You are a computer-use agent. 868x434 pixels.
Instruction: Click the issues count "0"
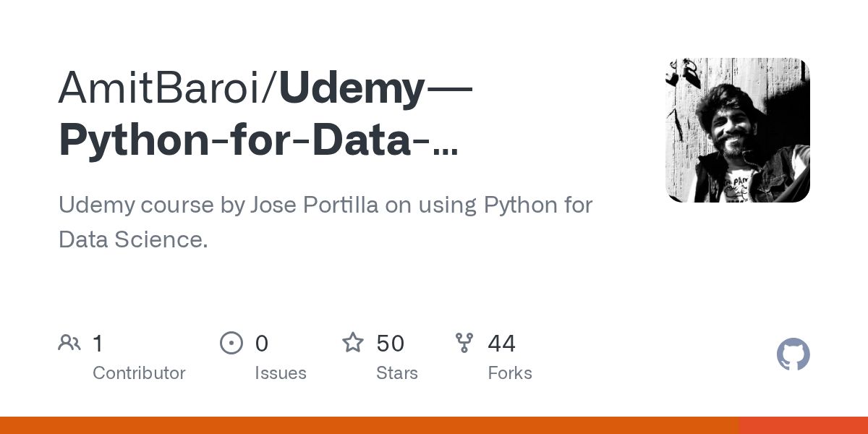(262, 343)
